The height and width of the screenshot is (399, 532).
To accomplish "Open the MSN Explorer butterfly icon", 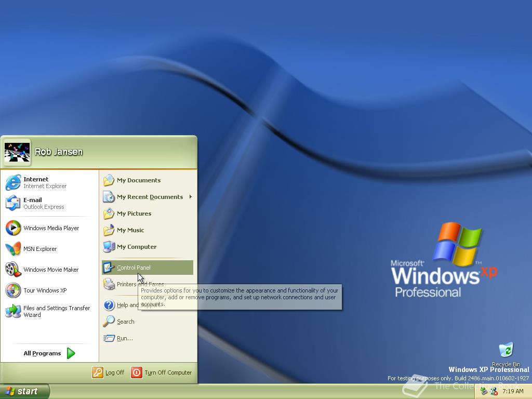I will click(13, 249).
